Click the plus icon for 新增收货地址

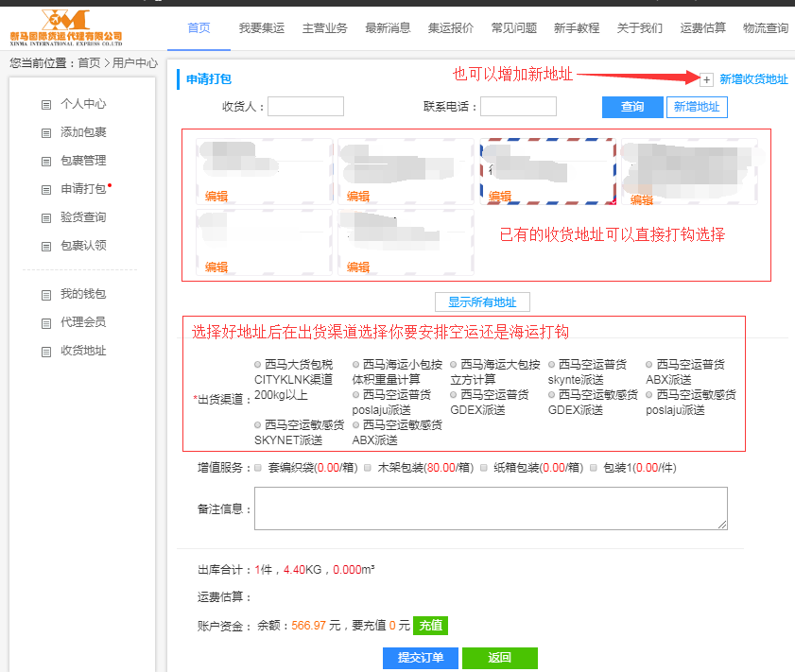pyautogui.click(x=706, y=79)
